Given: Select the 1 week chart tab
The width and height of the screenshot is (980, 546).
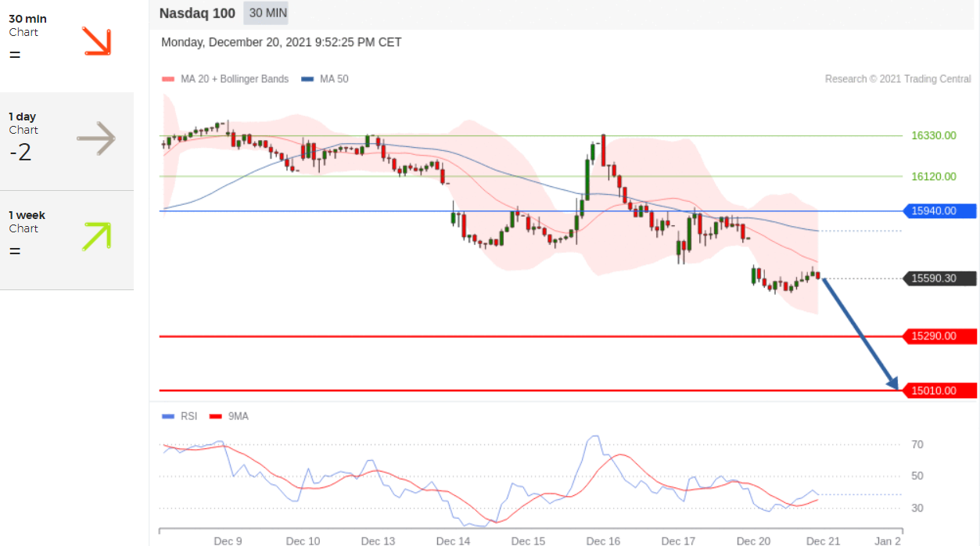Looking at the screenshot, I should 66,240.
